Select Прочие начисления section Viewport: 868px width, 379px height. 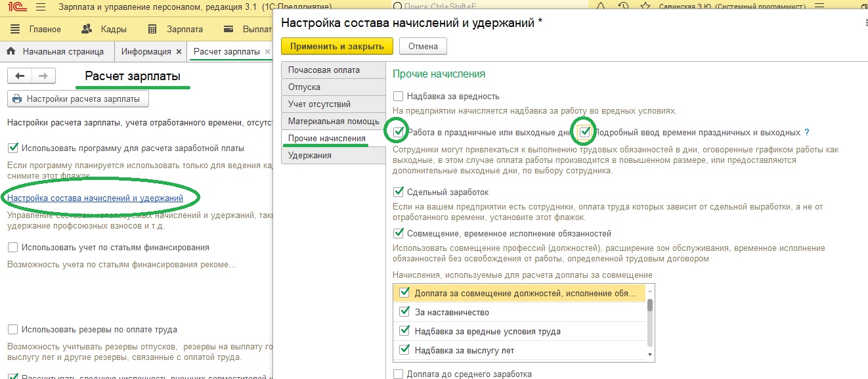click(333, 139)
